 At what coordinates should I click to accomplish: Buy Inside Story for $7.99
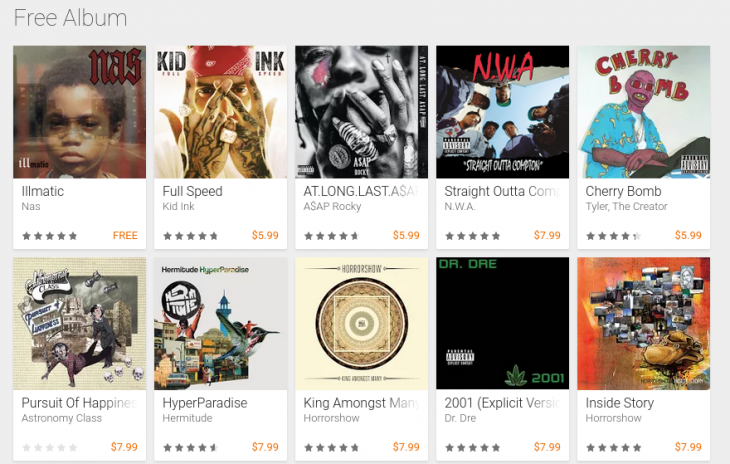688,447
